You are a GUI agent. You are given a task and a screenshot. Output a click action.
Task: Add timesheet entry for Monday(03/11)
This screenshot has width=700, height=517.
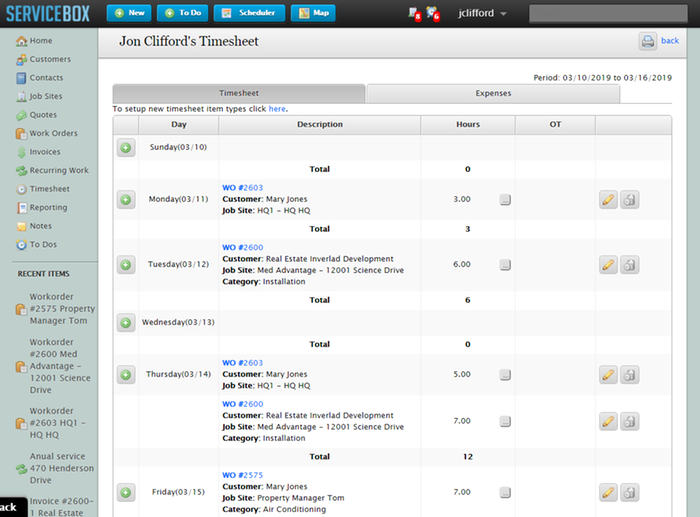(126, 200)
